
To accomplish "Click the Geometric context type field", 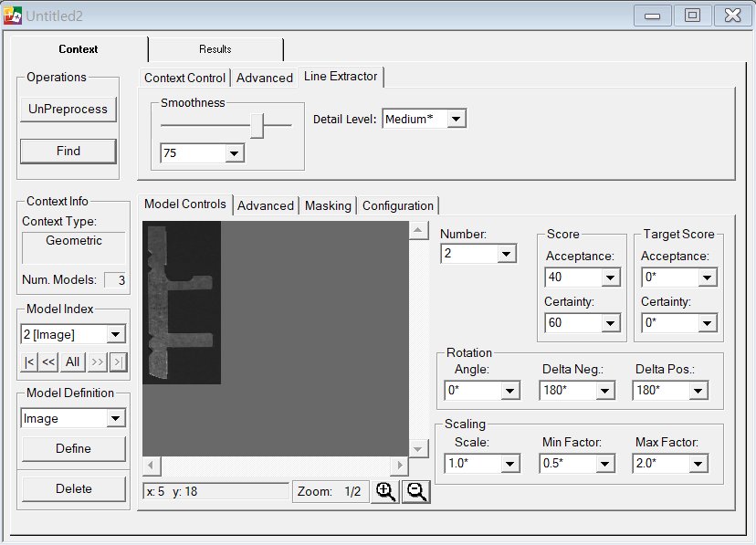I will pyautogui.click(x=74, y=248).
